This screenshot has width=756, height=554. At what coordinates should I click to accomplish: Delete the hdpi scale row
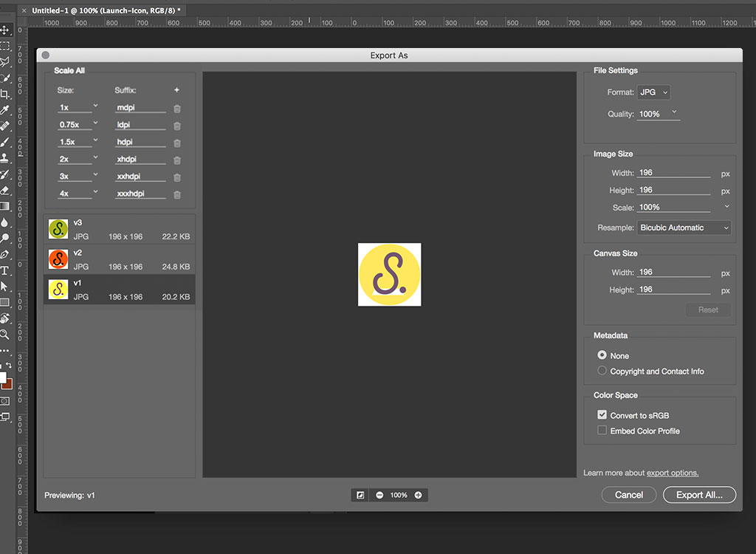(177, 143)
